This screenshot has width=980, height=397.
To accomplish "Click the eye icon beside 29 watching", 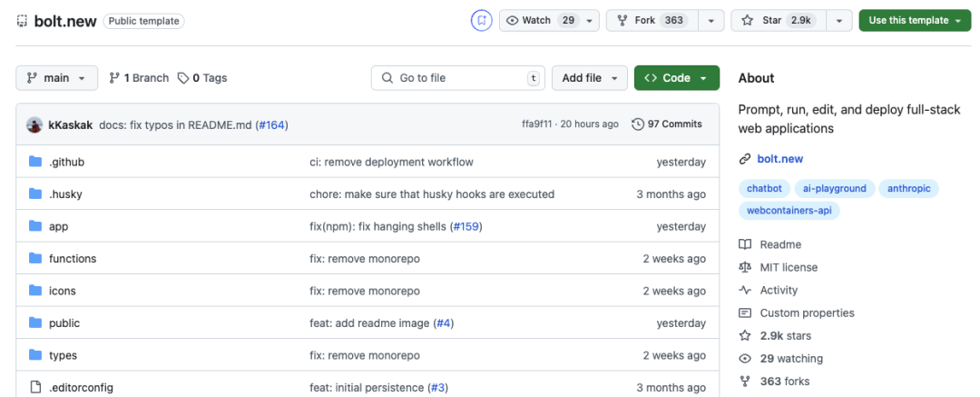I will click(744, 359).
